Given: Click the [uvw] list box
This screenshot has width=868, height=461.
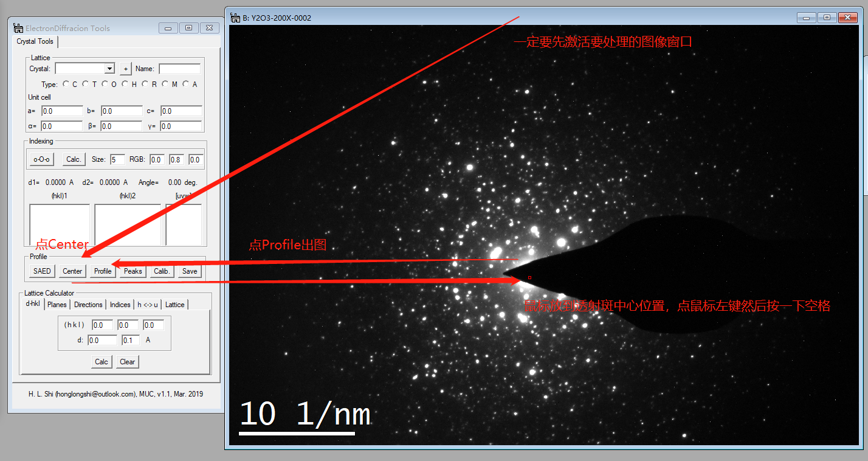Looking at the screenshot, I should click(x=184, y=224).
